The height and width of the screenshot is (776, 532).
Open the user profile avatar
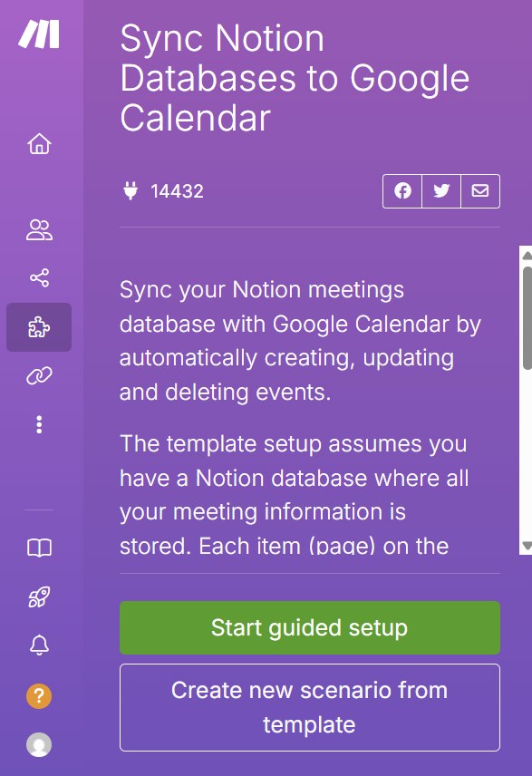click(x=39, y=745)
